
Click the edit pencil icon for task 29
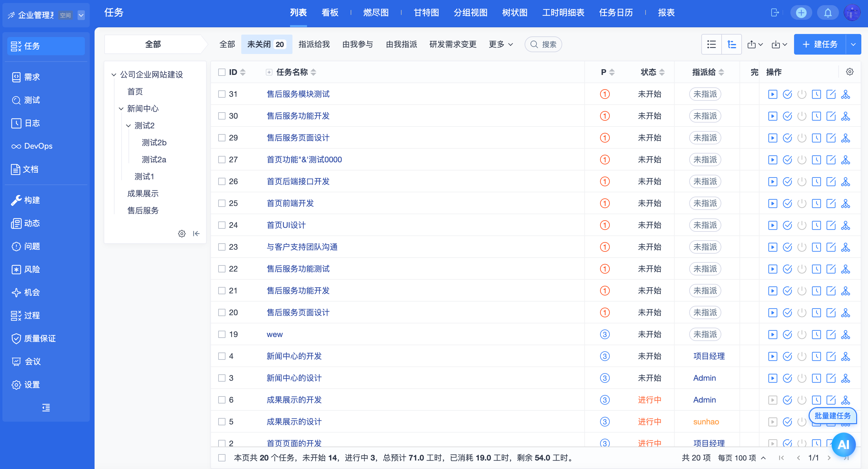(x=831, y=138)
